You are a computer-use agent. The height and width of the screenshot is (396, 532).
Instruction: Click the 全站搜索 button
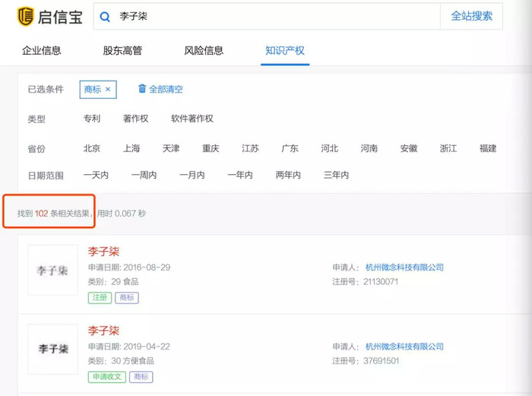[x=471, y=16]
